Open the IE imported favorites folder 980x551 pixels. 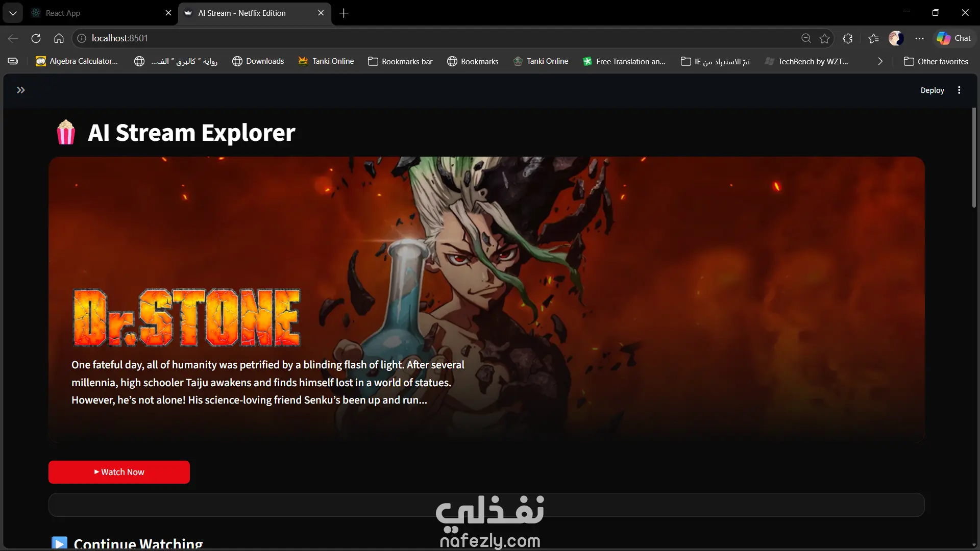715,61
